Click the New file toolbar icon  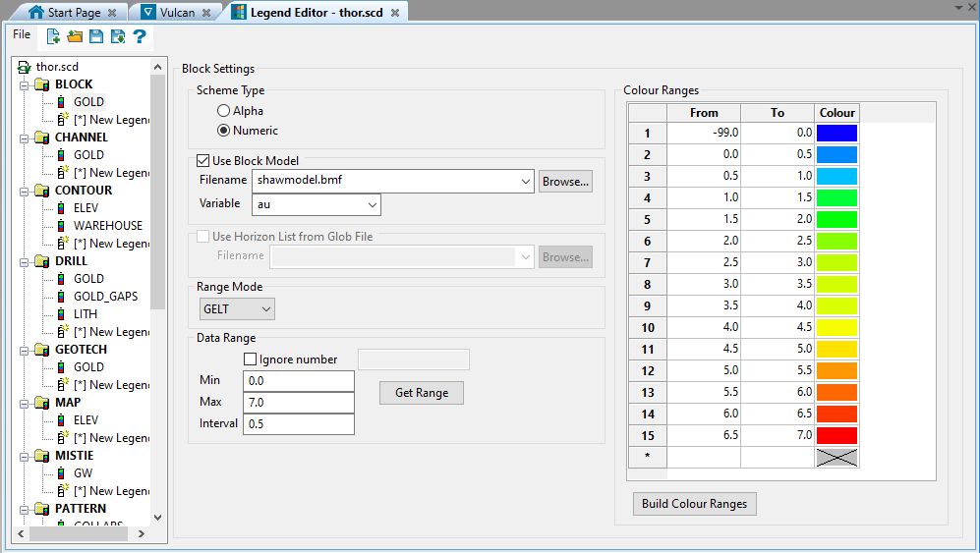click(x=53, y=37)
